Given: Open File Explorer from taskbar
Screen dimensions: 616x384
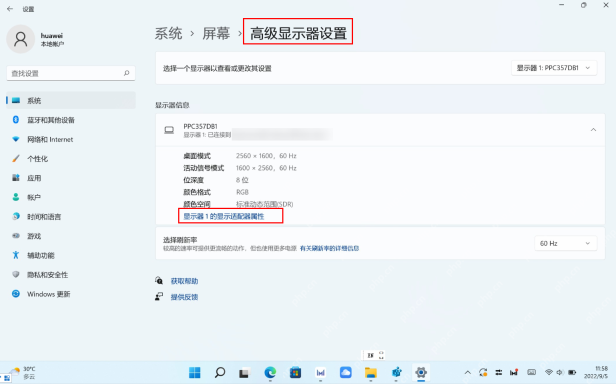Looking at the screenshot, I should [x=371, y=372].
